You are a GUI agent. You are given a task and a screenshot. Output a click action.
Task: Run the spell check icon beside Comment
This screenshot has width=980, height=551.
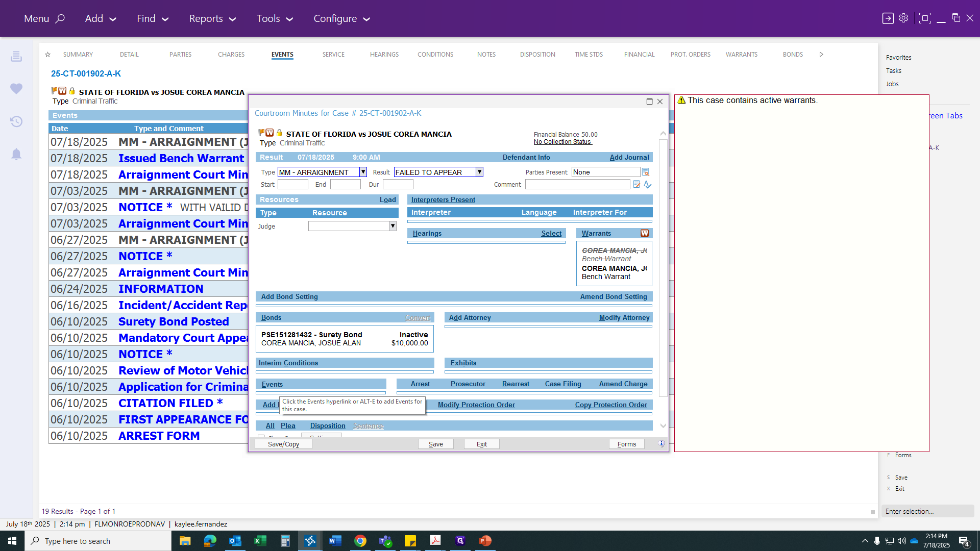[647, 184]
